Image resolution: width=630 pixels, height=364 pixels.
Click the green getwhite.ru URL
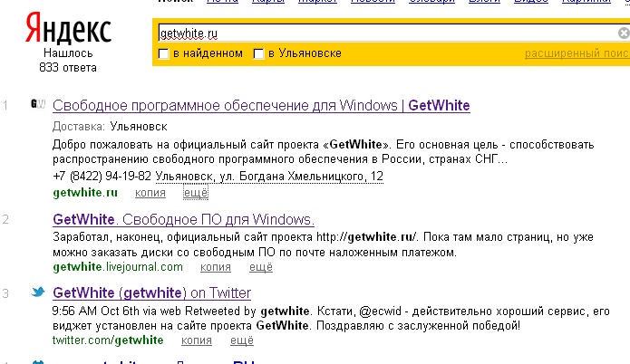click(x=85, y=193)
